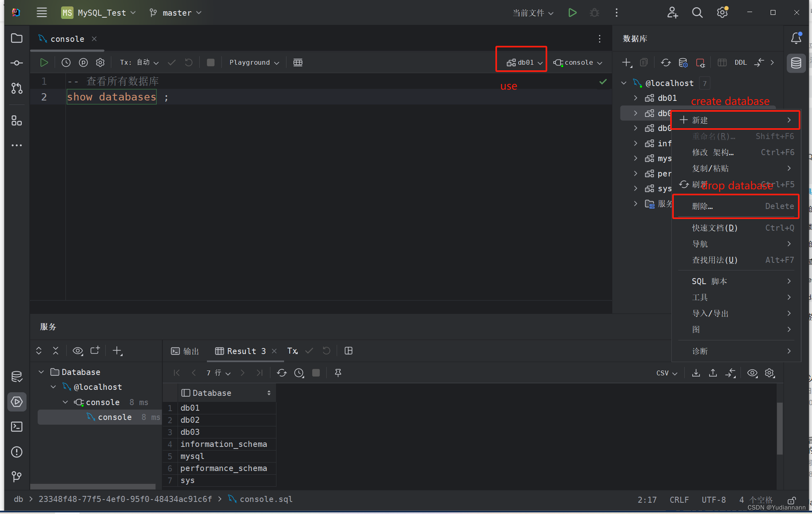Screen dimensions: 812x514
Task: Run the SQL statement with execute button
Action: (44, 62)
